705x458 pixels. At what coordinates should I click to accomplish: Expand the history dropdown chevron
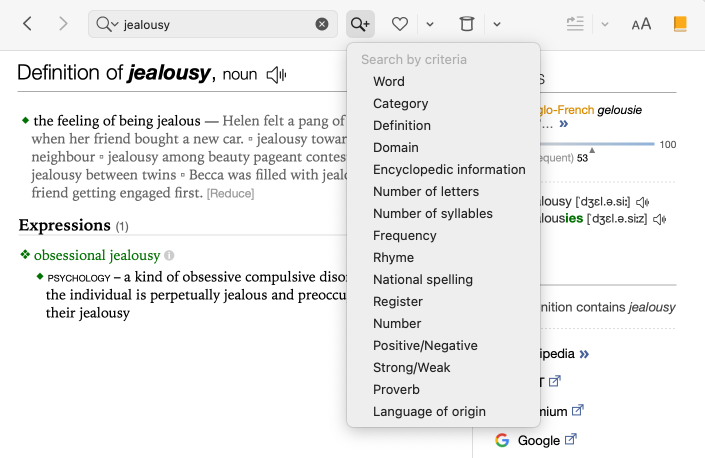(x=496, y=24)
